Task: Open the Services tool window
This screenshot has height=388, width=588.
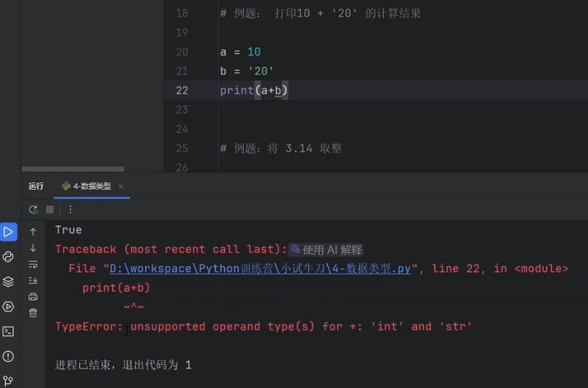Action: coord(8,307)
